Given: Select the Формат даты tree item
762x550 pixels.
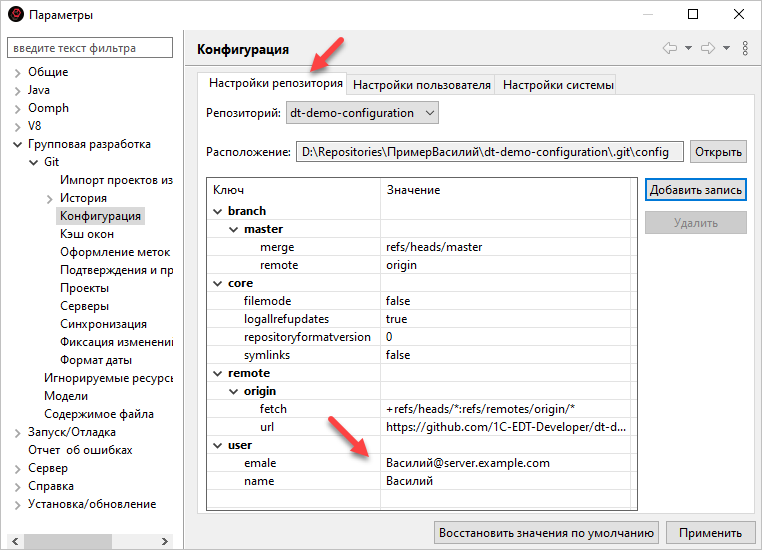Looking at the screenshot, I should (x=96, y=360).
